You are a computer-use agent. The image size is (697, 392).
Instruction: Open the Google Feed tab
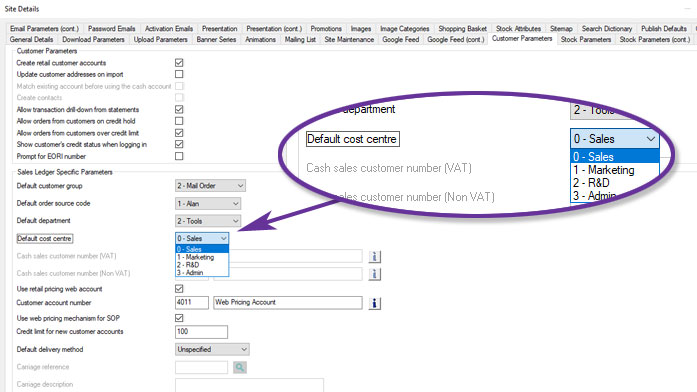click(401, 40)
